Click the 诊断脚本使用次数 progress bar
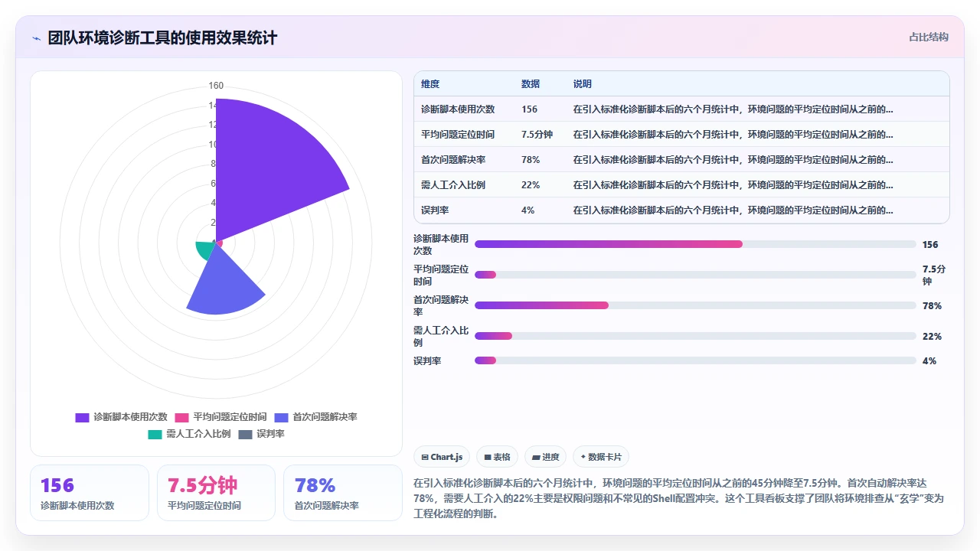The width and height of the screenshot is (980, 551). (695, 244)
